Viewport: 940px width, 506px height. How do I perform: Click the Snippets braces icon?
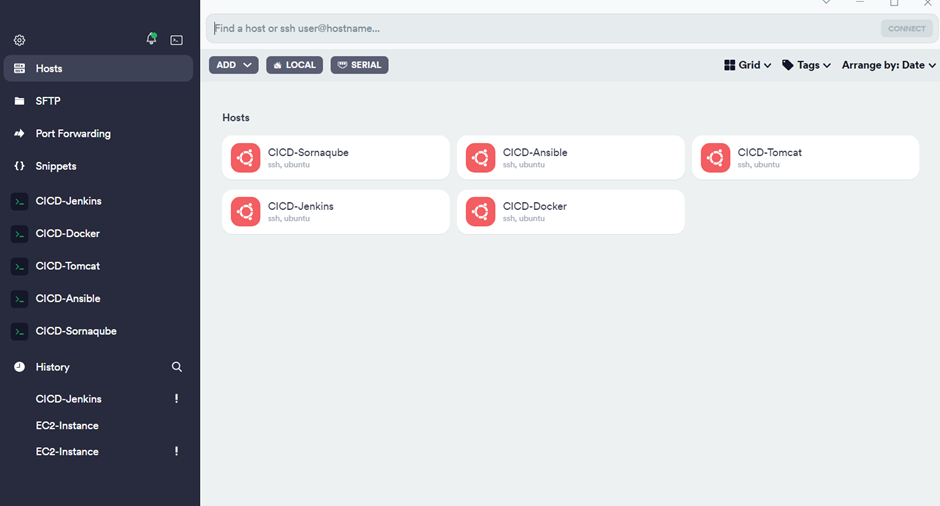pos(19,166)
